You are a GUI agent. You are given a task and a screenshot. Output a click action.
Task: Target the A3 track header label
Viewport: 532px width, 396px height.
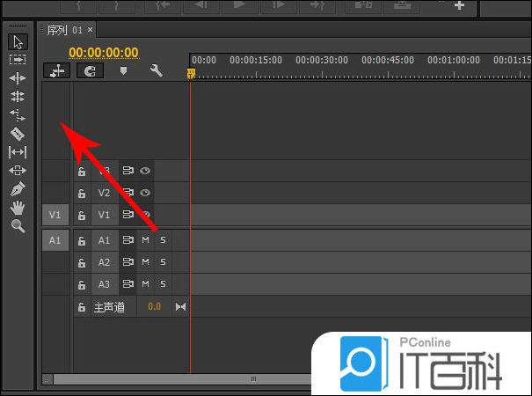[105, 284]
